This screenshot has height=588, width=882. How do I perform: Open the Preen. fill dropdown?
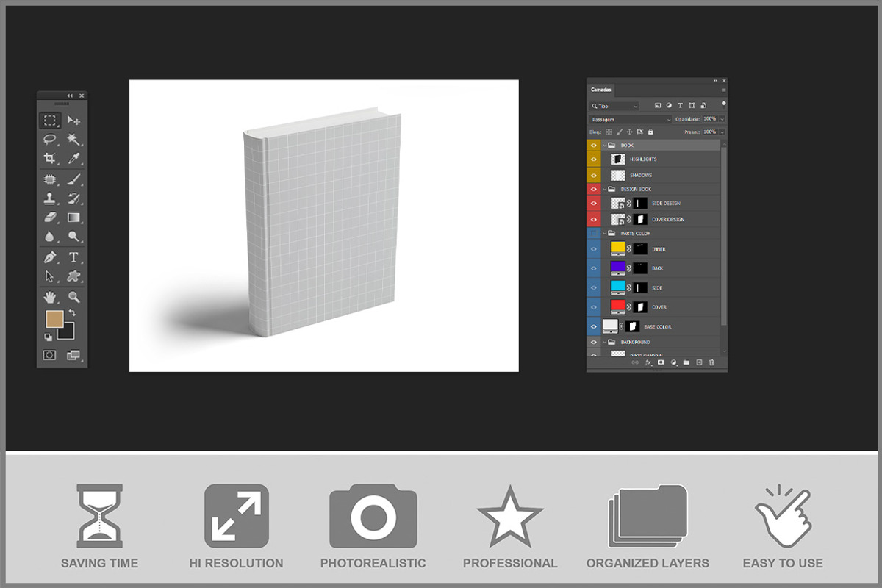coord(722,132)
